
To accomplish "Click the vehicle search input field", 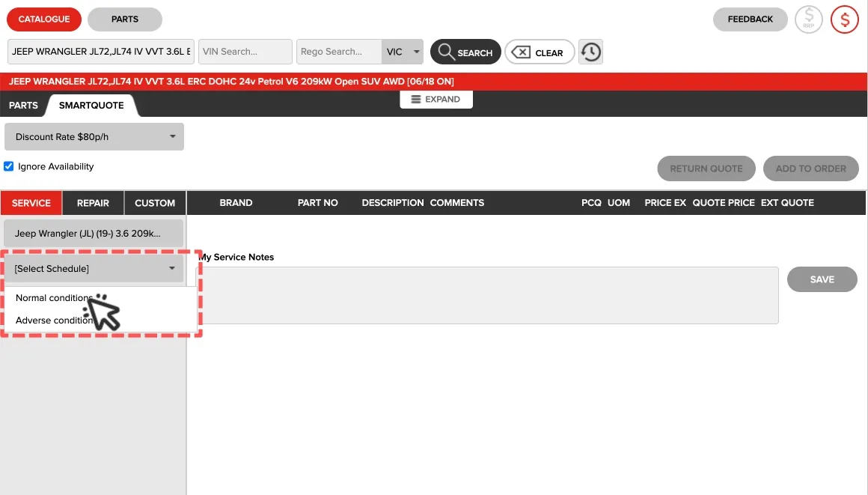I will 101,52.
